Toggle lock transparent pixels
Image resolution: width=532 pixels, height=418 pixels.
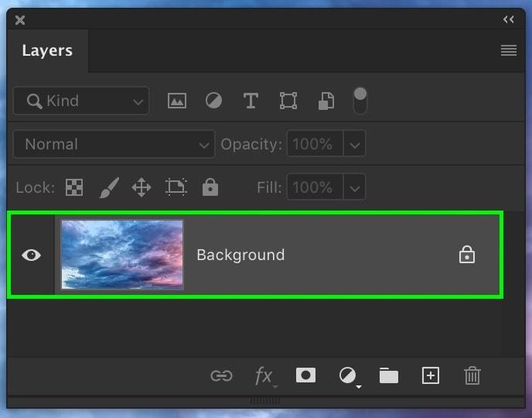(x=74, y=187)
